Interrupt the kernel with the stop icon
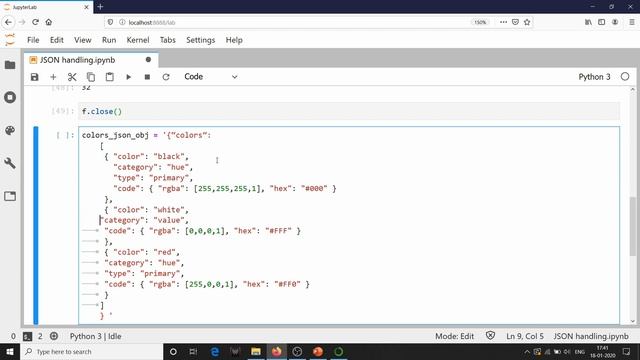This screenshot has height=360, width=640. (147, 77)
